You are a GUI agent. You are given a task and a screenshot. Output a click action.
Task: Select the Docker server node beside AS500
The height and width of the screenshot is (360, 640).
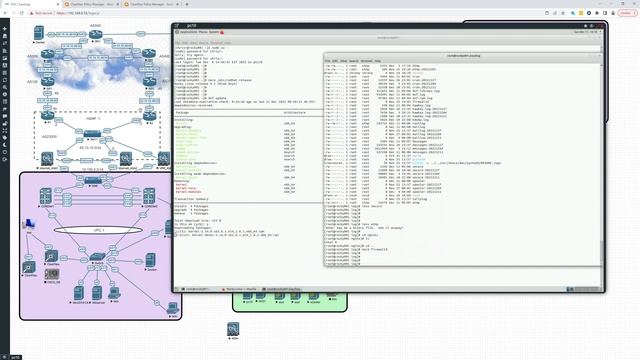click(x=39, y=33)
